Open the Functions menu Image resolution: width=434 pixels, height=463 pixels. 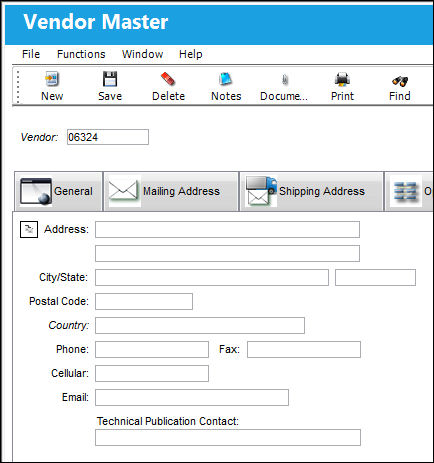click(x=81, y=54)
